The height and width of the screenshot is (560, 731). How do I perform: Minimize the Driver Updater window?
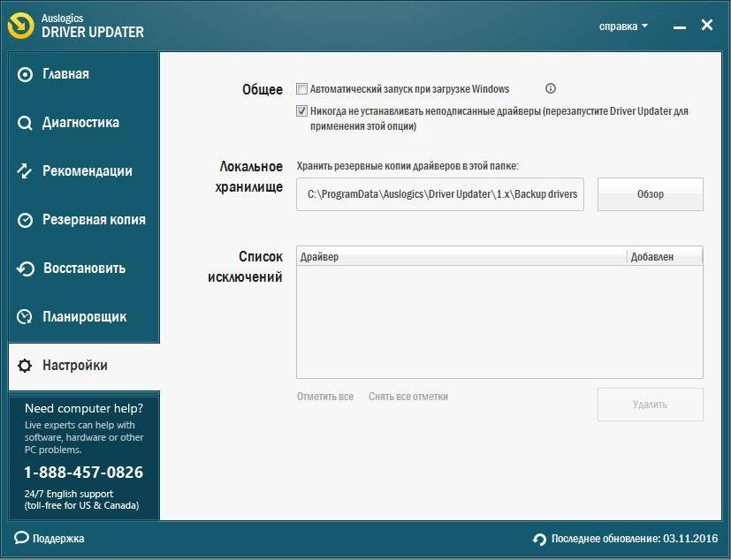pos(679,27)
